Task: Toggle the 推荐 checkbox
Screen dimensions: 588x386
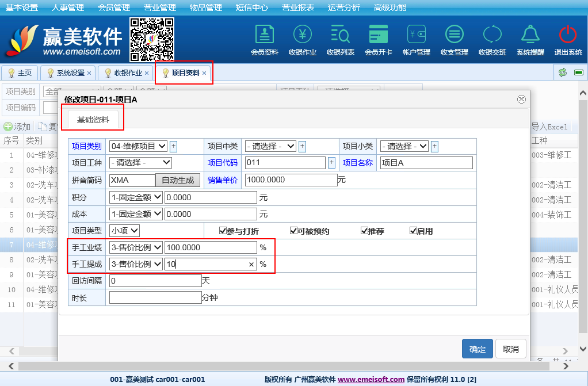Action: click(364, 231)
